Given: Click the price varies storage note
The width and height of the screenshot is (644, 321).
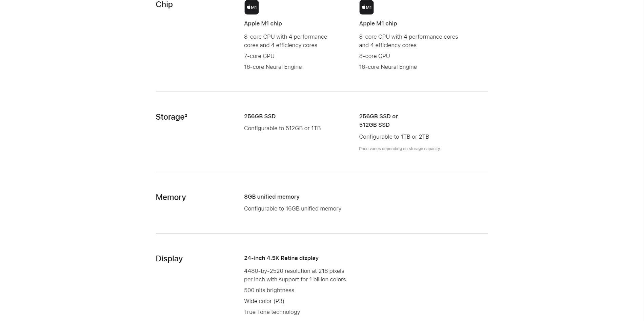Looking at the screenshot, I should [400, 149].
